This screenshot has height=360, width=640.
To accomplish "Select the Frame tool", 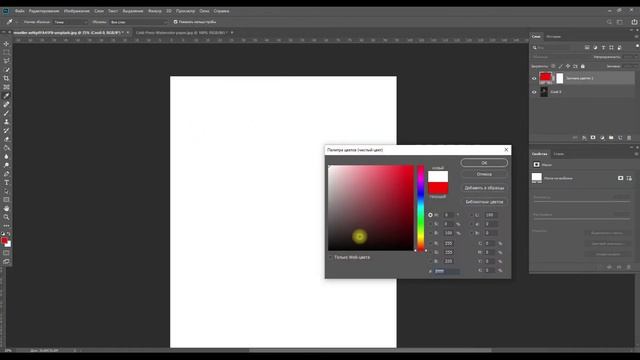I will pos(6,87).
